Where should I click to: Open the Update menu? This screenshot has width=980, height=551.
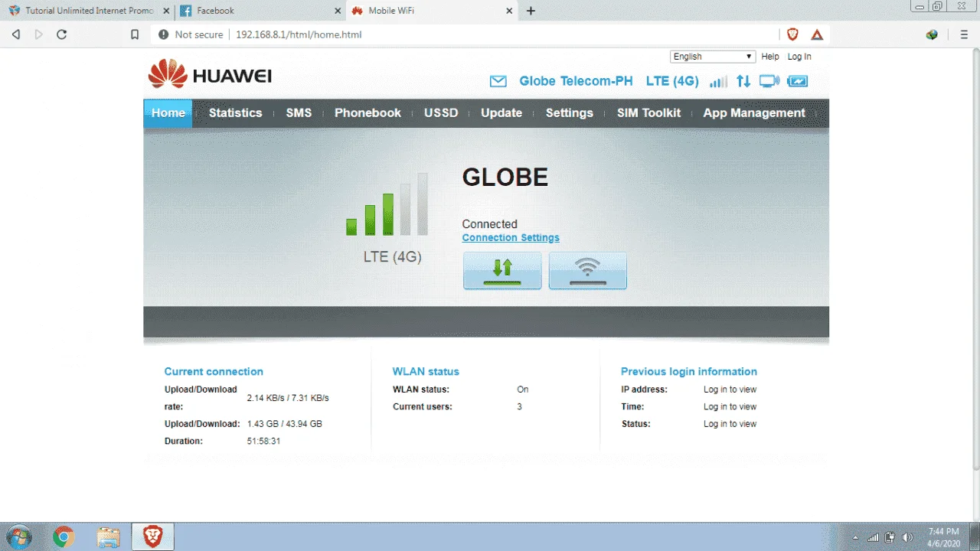pyautogui.click(x=501, y=113)
